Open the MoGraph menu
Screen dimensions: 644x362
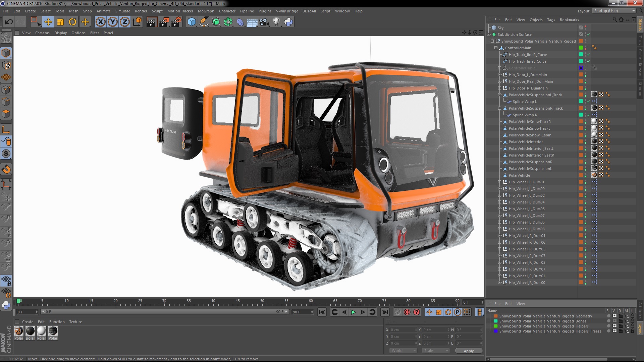click(206, 11)
